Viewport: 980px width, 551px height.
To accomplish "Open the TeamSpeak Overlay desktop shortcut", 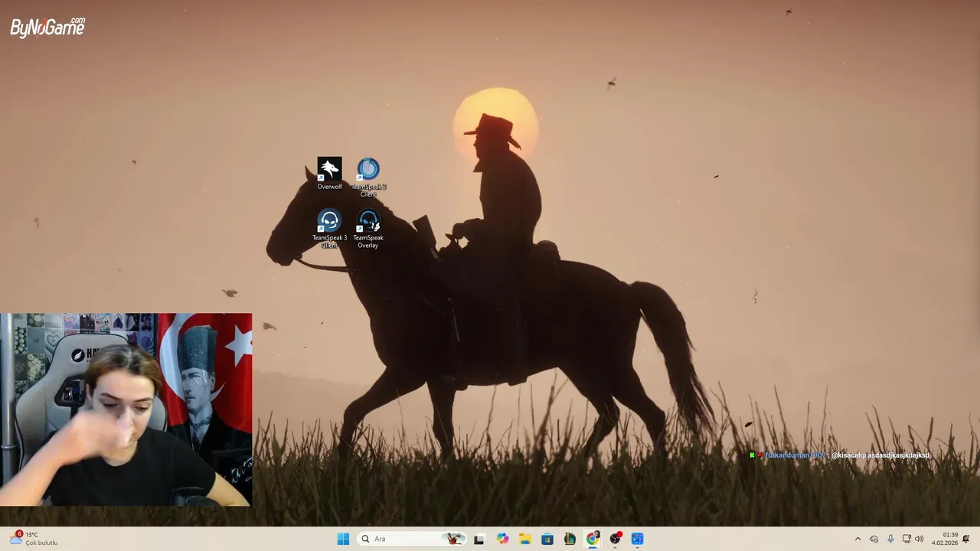I will click(x=368, y=229).
